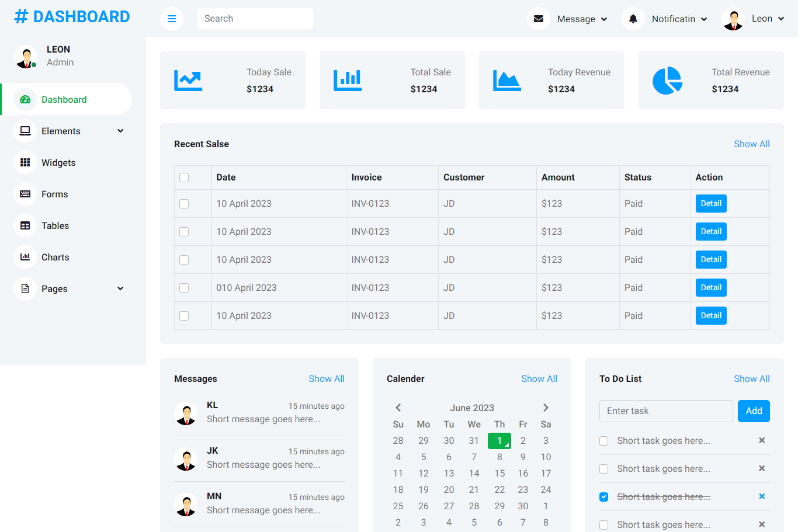Open Widgets from the sidebar
The height and width of the screenshot is (532, 798).
click(x=58, y=163)
